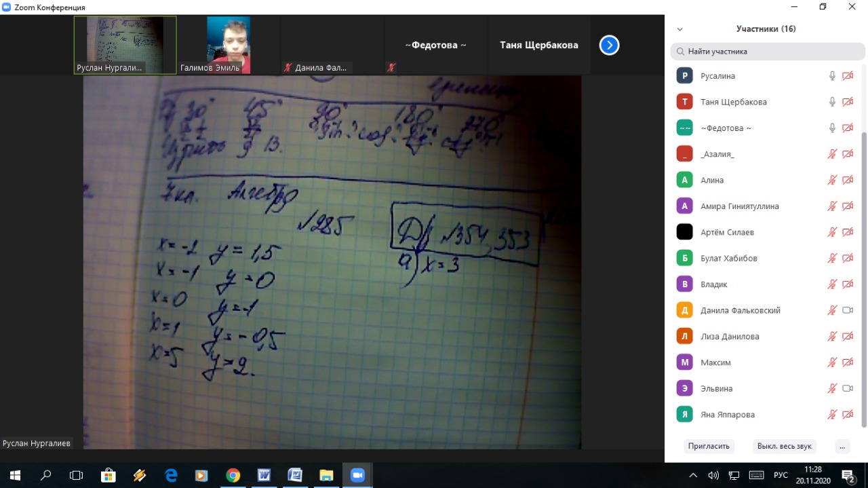Click muted microphone icon beside Артём Силаев

[832, 232]
